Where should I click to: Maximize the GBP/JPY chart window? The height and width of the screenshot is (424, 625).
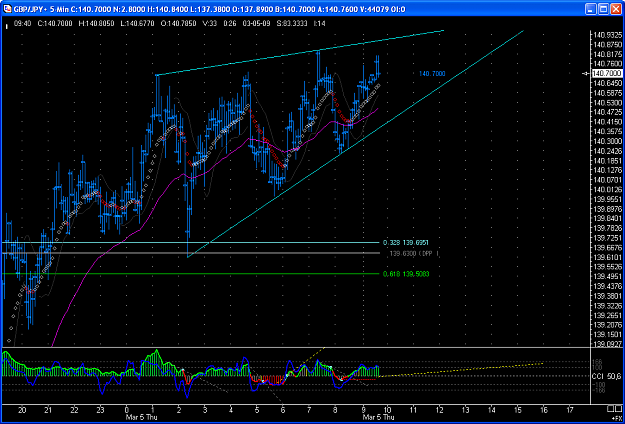(x=603, y=8)
